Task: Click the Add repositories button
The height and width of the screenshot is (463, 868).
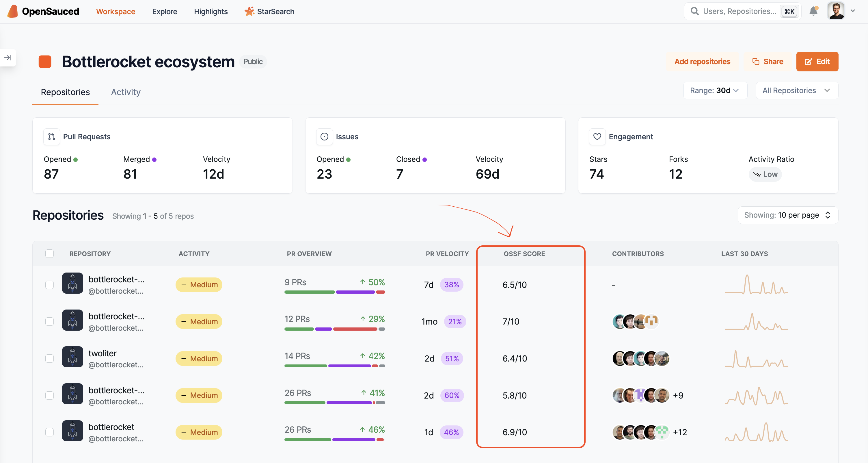Action: 702,61
